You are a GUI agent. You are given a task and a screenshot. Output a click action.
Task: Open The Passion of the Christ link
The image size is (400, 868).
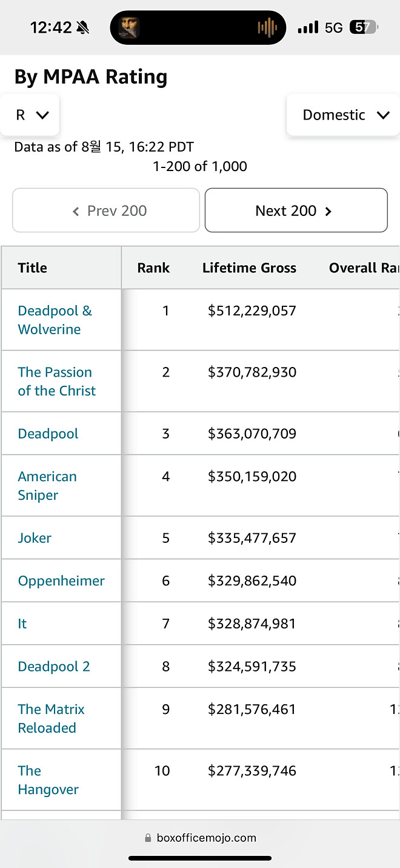[x=56, y=381]
